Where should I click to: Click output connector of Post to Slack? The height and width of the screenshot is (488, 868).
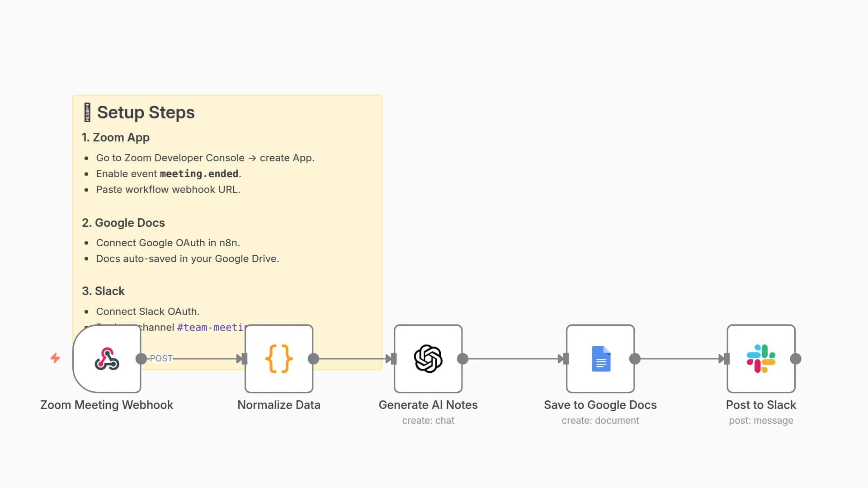click(x=796, y=359)
